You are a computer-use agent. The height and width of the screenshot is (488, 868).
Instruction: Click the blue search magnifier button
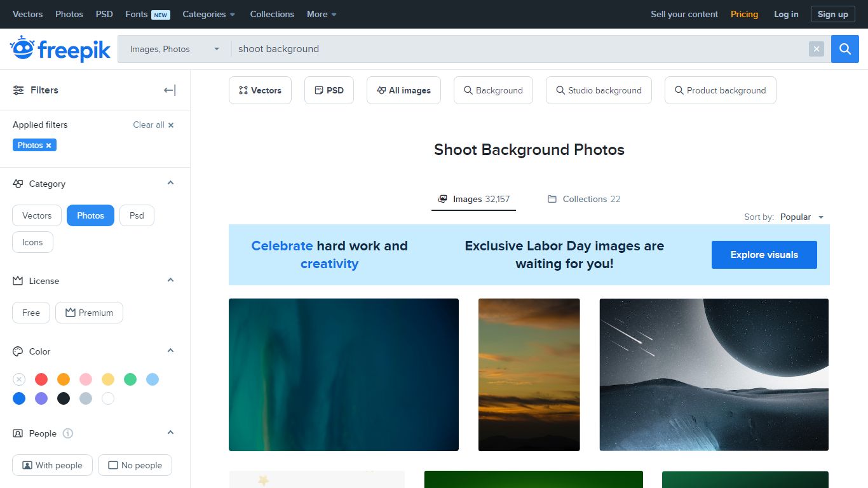coord(844,49)
